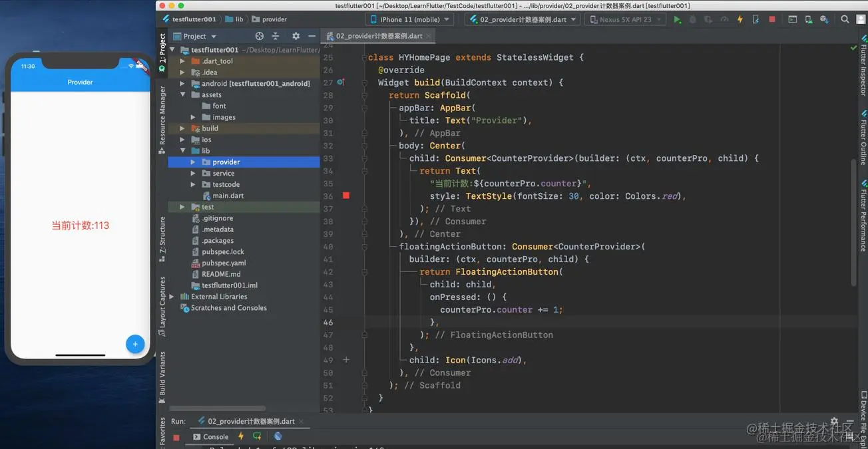Collapse all via Project panel header icon
Screen dimensions: 868x449
pos(276,36)
